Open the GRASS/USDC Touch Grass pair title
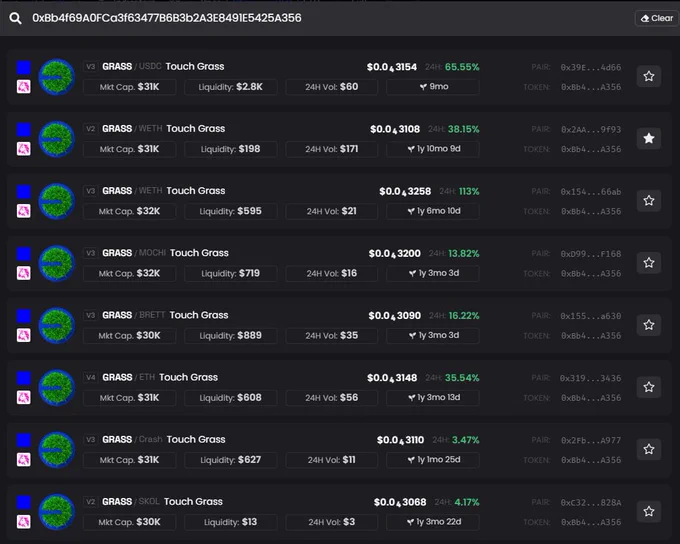This screenshot has width=680, height=544. point(163,66)
